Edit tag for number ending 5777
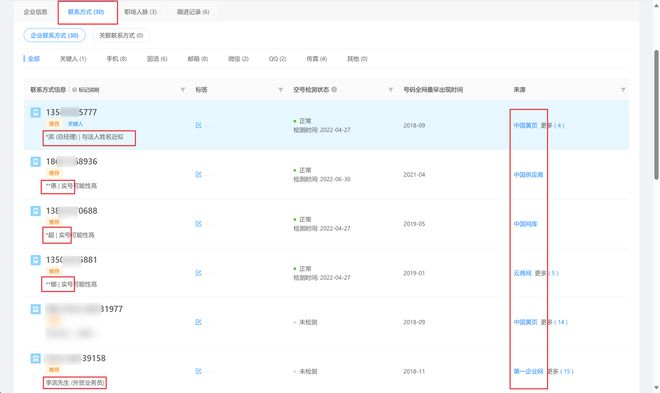 pyautogui.click(x=199, y=125)
